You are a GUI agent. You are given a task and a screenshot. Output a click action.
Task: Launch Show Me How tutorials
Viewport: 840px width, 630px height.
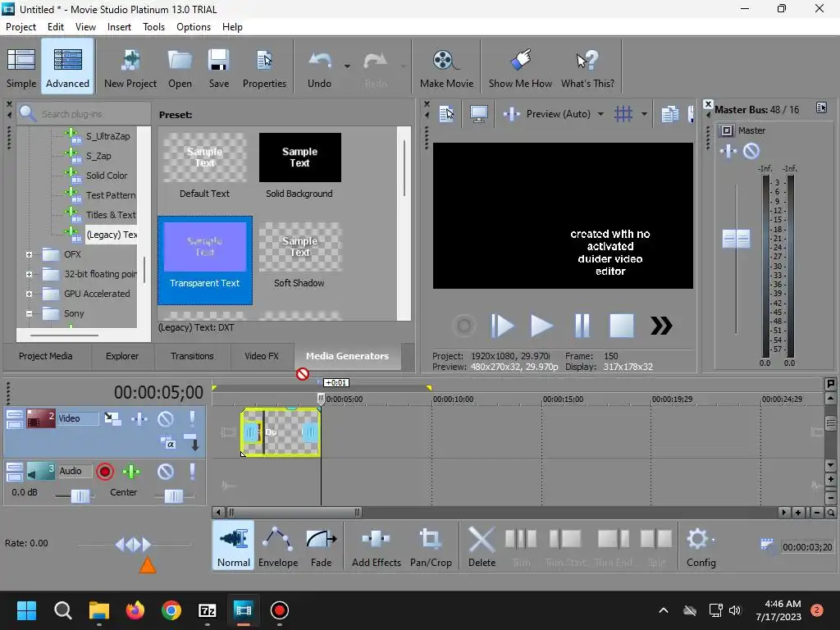click(x=520, y=67)
